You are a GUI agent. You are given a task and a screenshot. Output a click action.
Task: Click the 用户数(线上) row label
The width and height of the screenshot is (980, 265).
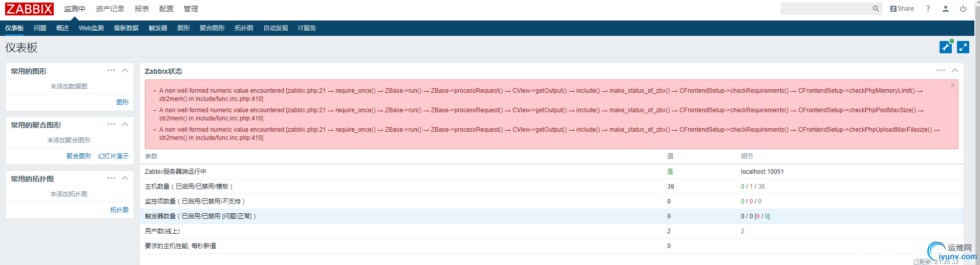point(162,231)
